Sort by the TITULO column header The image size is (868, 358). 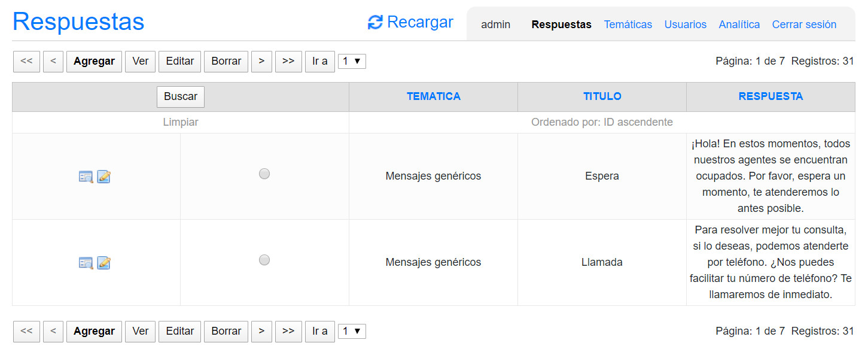tap(602, 96)
